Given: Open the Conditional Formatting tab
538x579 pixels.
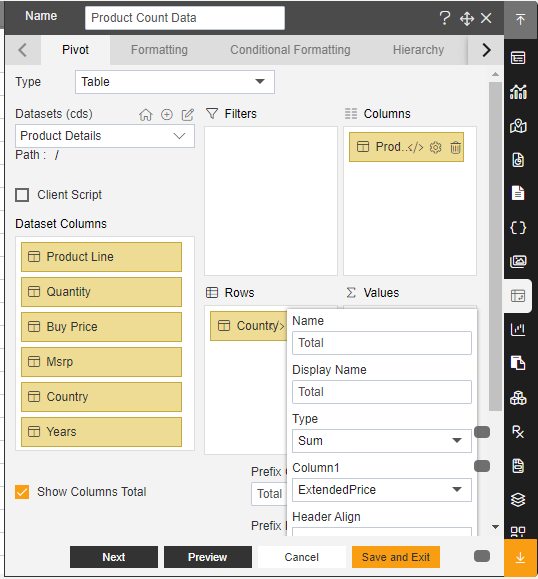Looking at the screenshot, I should tap(290, 49).
